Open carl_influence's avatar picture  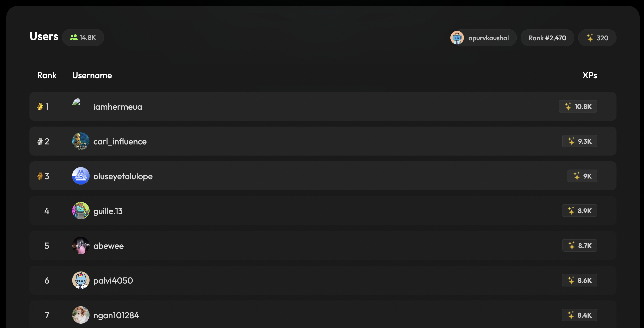(x=81, y=141)
